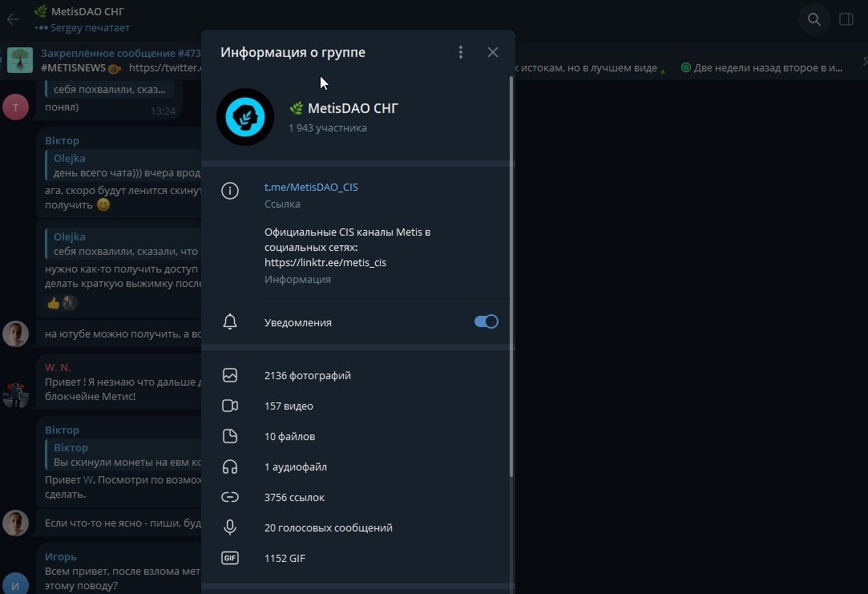868x594 pixels.
Task: Click the file icon beside 10 файлов
Action: coord(230,436)
